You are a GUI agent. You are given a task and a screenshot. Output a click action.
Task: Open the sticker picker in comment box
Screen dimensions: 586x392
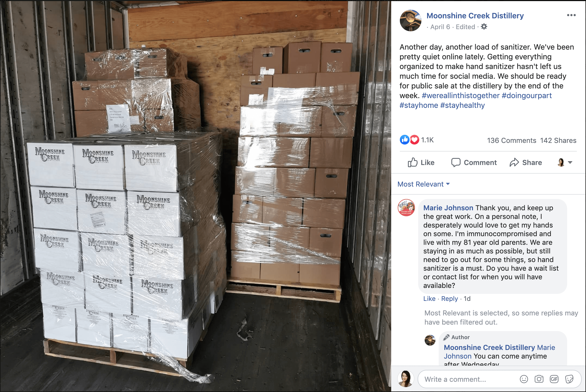569,379
